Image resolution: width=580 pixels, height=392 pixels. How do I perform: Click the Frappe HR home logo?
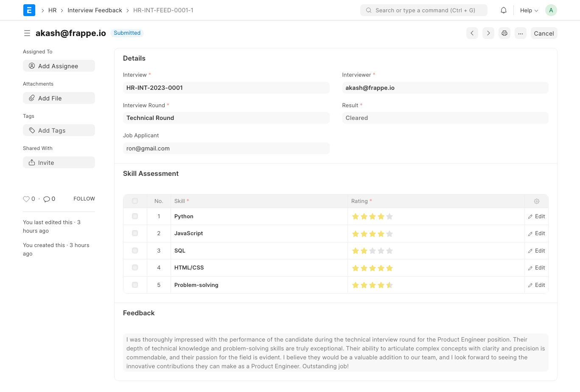29,10
